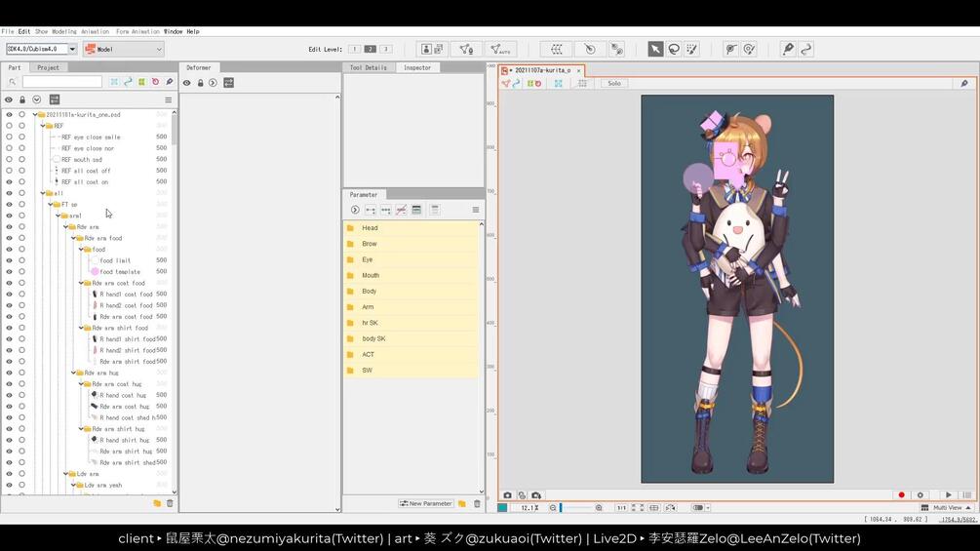Click the texture atlas edit icon
The height and width of the screenshot is (551, 980).
coord(432,49)
